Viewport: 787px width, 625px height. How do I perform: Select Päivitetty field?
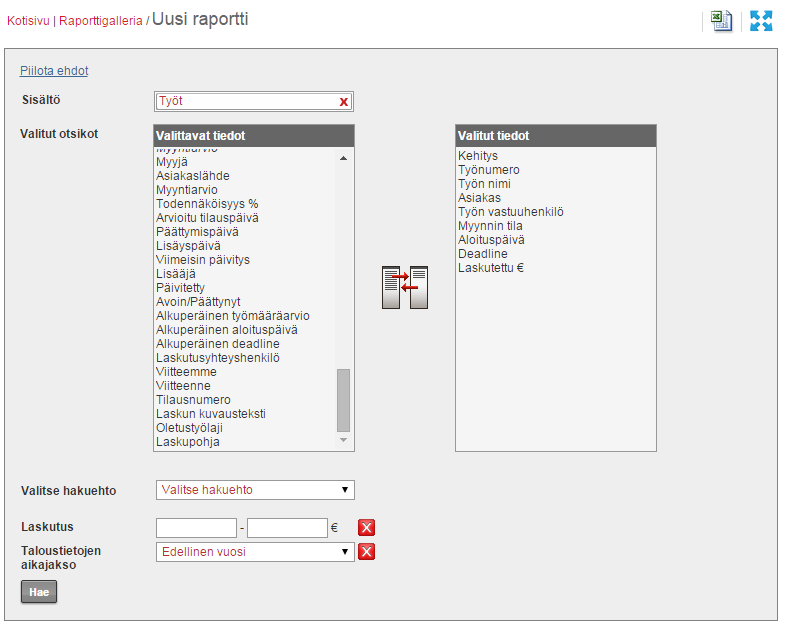(180, 288)
